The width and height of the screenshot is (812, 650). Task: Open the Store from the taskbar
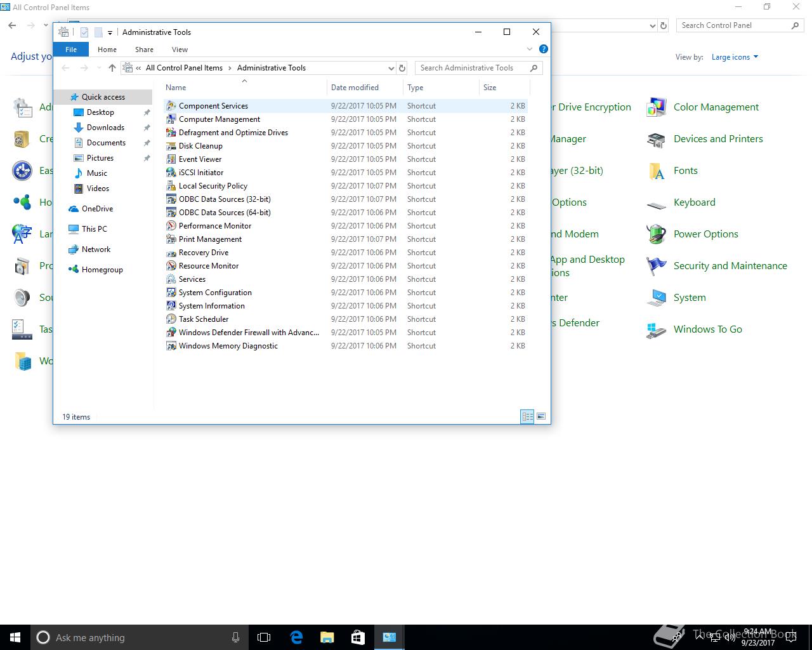pyautogui.click(x=358, y=637)
